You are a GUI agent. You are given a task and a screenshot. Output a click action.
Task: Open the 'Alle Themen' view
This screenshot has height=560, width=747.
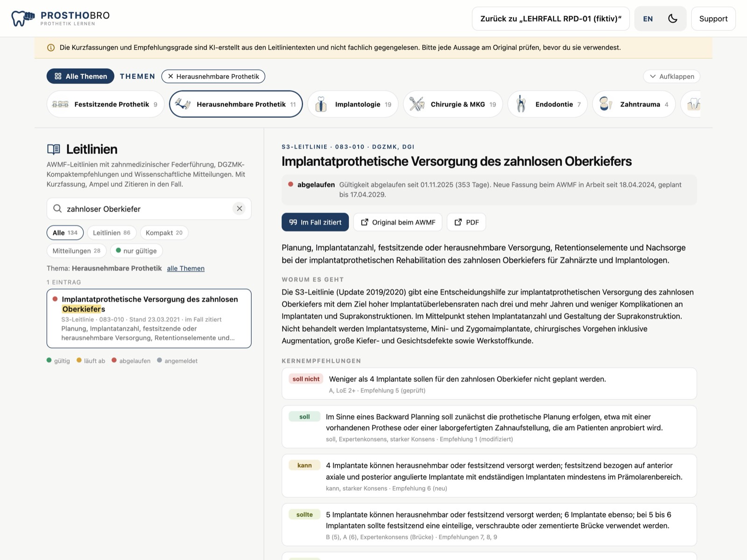click(80, 76)
